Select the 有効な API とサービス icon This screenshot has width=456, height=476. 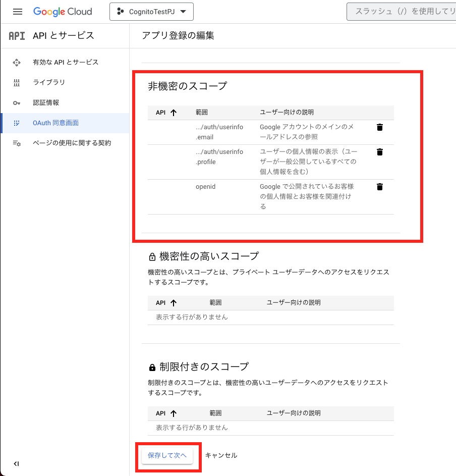pyautogui.click(x=17, y=62)
